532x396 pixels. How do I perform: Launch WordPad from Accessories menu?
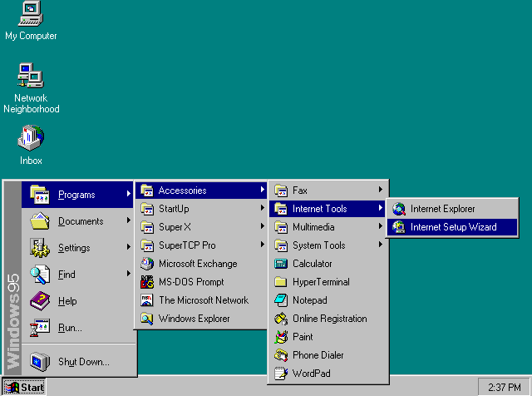tap(328, 374)
